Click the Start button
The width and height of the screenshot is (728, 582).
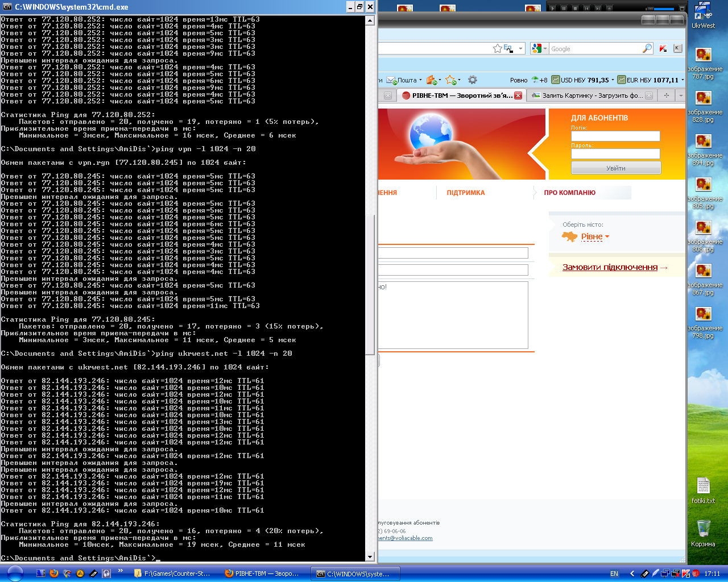14,573
